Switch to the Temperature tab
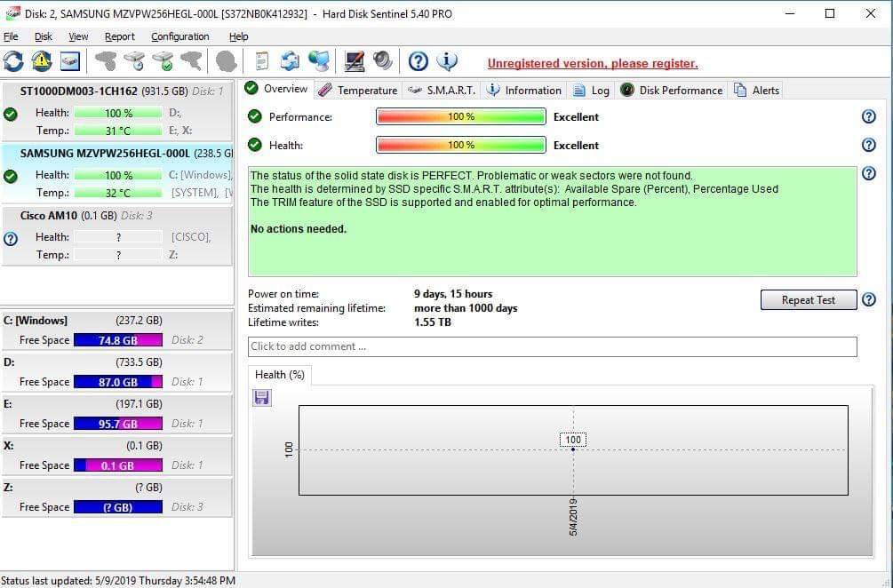 click(x=358, y=90)
